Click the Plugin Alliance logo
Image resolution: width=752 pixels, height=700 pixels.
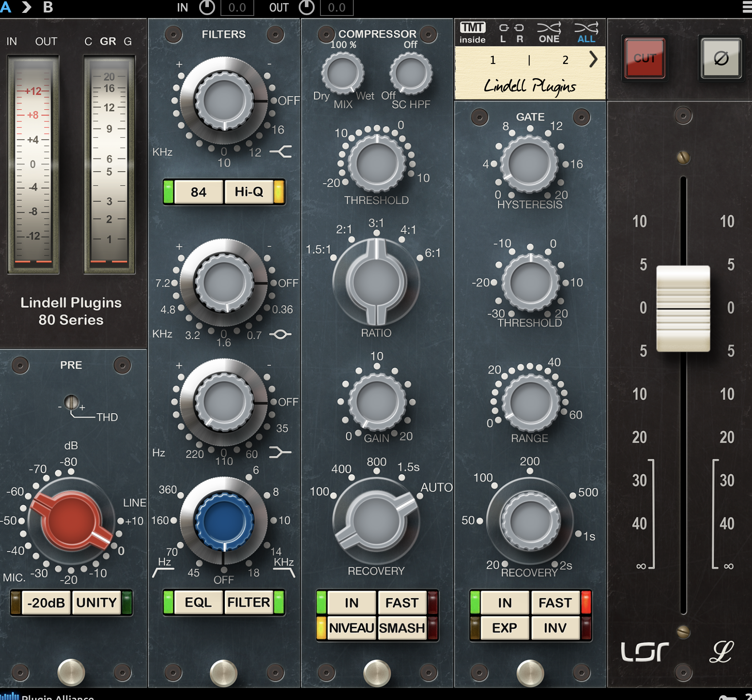[47, 696]
